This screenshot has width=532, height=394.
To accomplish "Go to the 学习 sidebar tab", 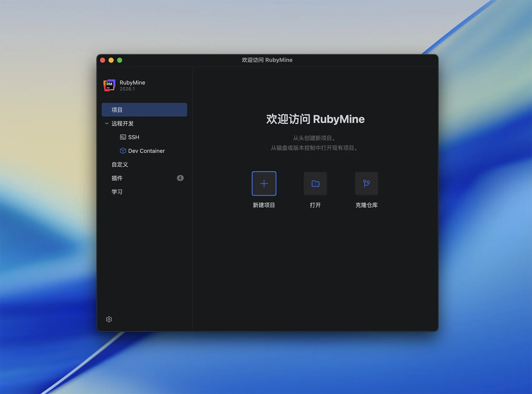I will click(x=117, y=192).
